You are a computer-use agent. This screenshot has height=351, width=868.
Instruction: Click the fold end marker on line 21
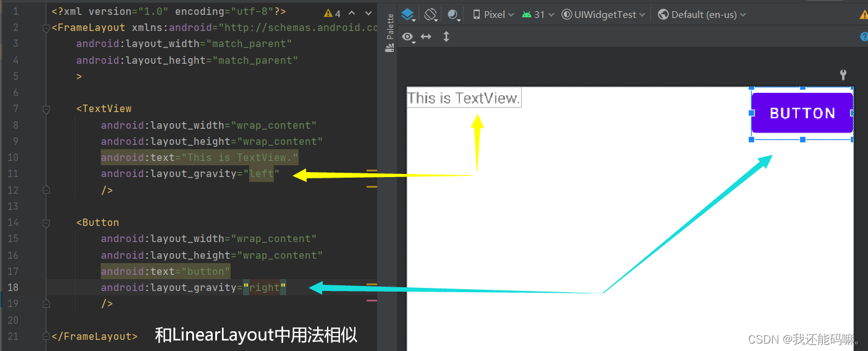pyautogui.click(x=46, y=336)
